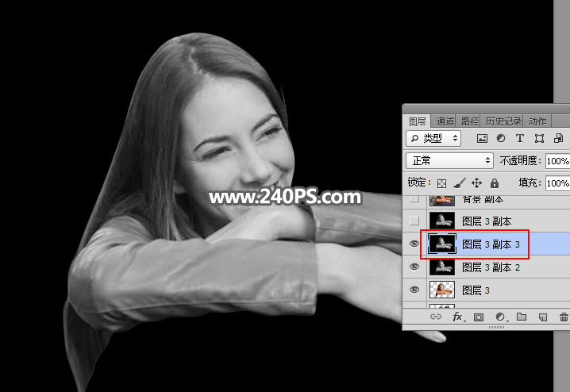Lock transparent pixels icon
Screen dimensions: 570x392
click(441, 183)
